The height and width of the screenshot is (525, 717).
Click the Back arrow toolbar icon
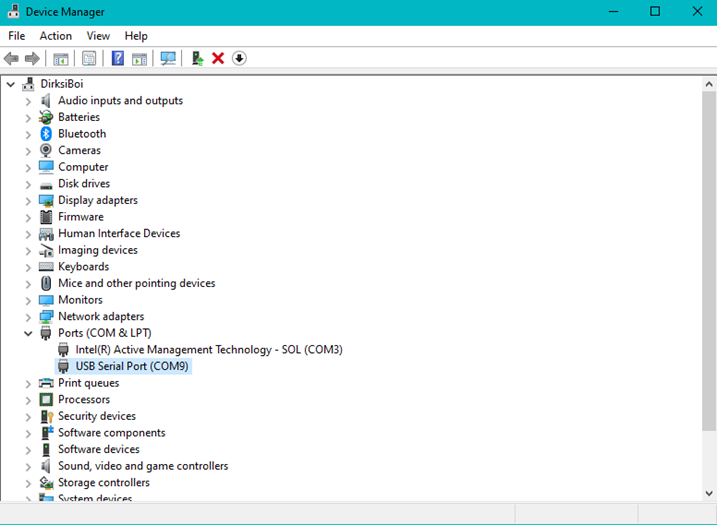pos(11,59)
